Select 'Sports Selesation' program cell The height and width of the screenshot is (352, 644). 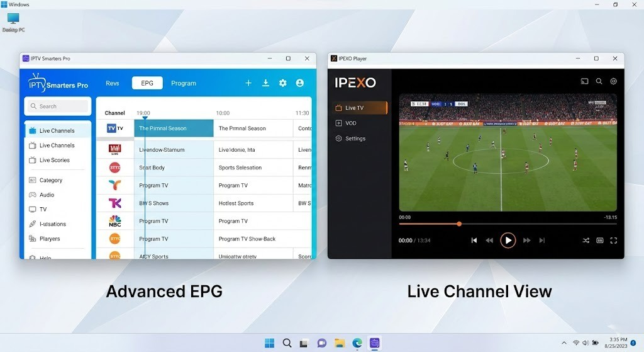coord(253,167)
